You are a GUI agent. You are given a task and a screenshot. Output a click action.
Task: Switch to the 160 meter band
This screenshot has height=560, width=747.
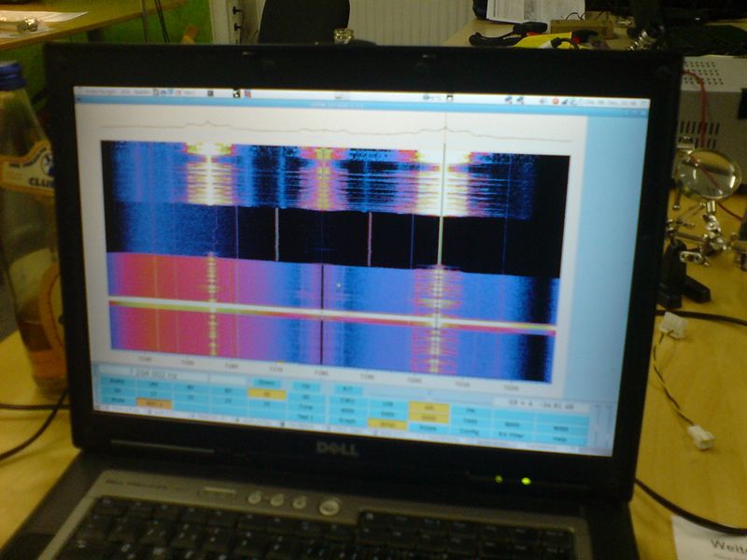152,384
